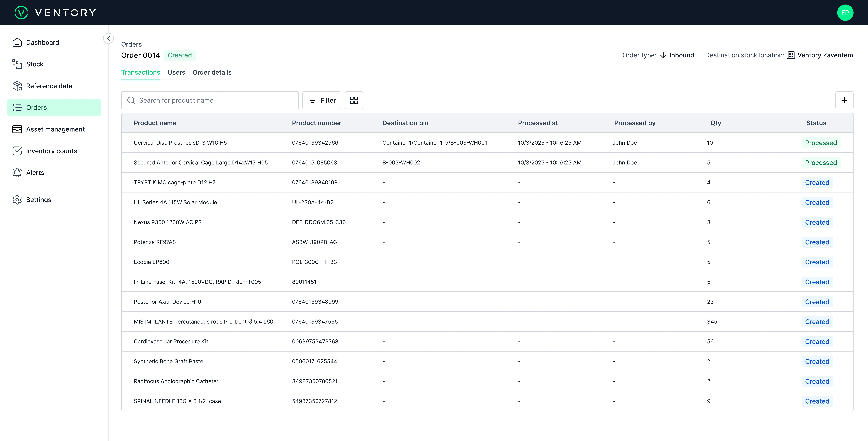Open the Dashboard home icon

(x=17, y=42)
